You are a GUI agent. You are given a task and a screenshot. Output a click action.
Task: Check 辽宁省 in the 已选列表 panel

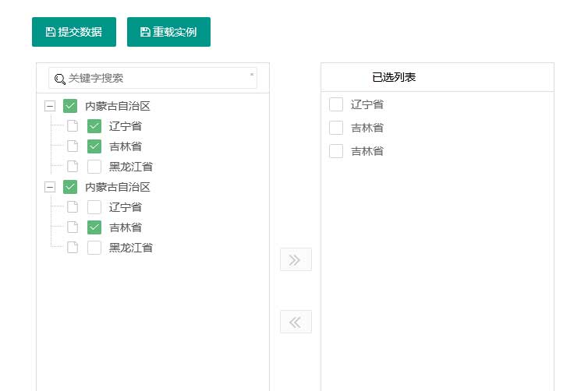336,104
